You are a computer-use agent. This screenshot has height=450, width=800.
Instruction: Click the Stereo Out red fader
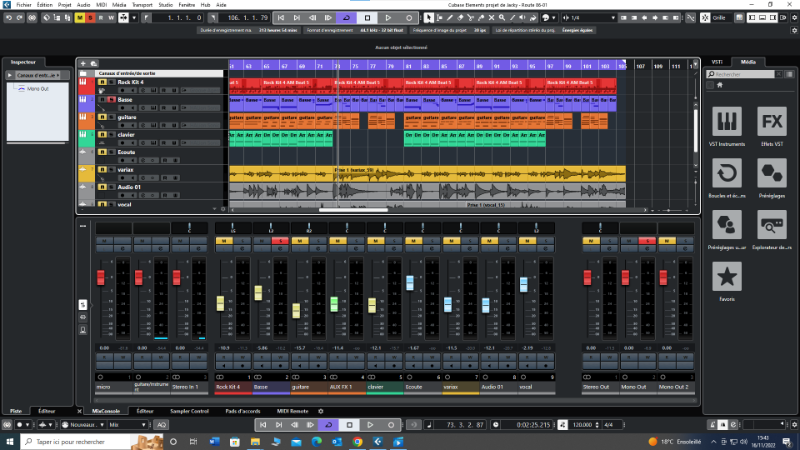click(587, 278)
